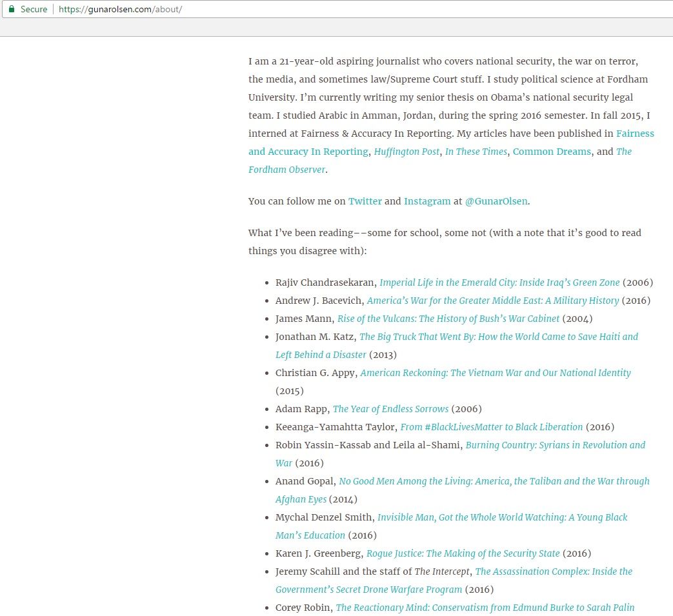Open the Fairness and Accuracy In Reporting link

634,134
